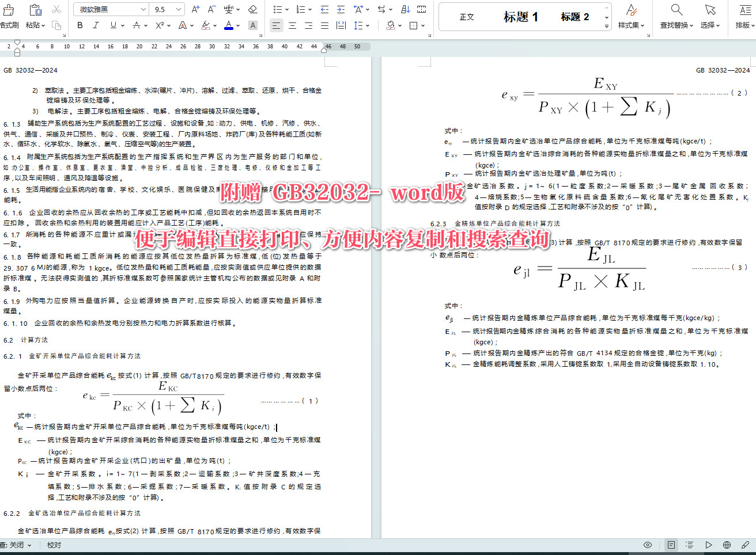Apply the 标题 1 heading style

520,16
